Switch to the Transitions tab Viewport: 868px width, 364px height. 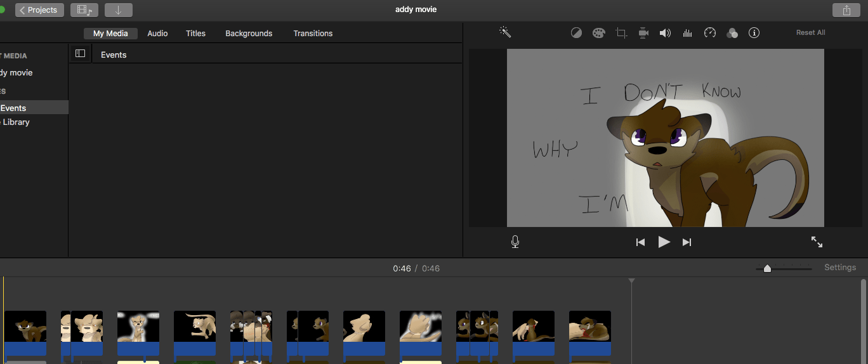pyautogui.click(x=313, y=34)
